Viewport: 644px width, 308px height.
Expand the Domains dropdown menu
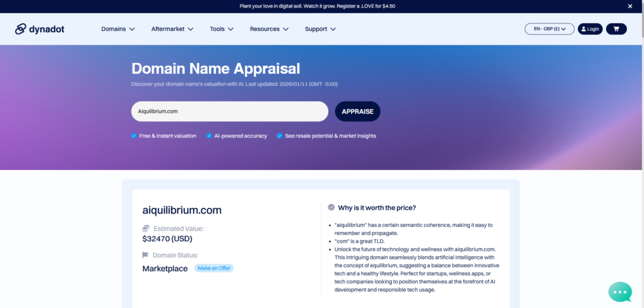click(118, 29)
